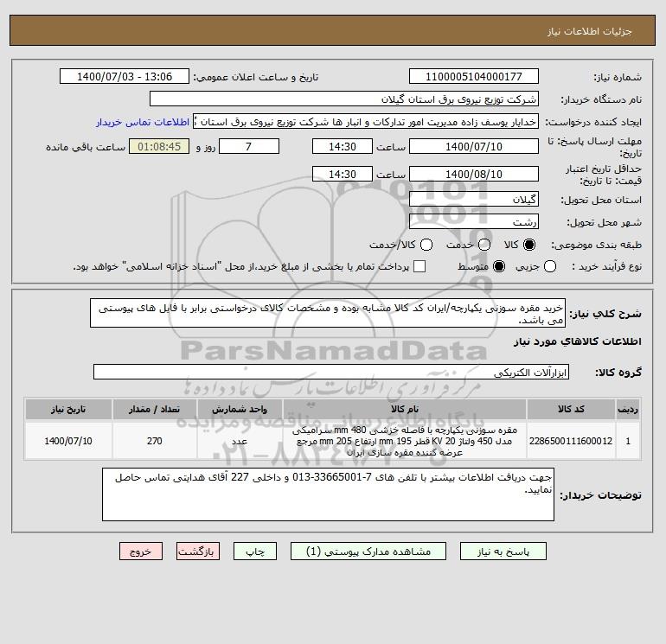Screen dimensions: 666x644
Task: Click the تاریخ نیاز column header
Action: 68,409
